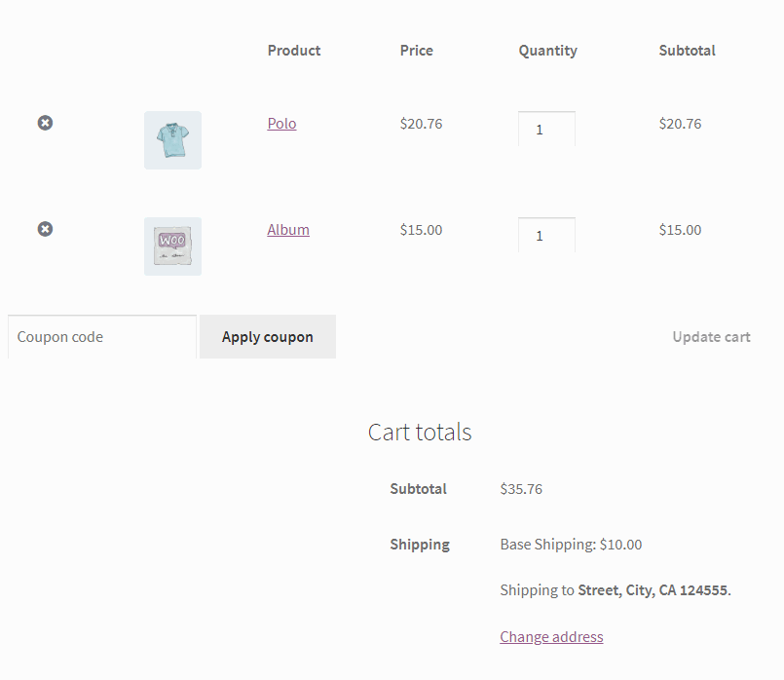Screen dimensions: 784x680
Task: Select the Album quantity input box
Action: coord(546,235)
